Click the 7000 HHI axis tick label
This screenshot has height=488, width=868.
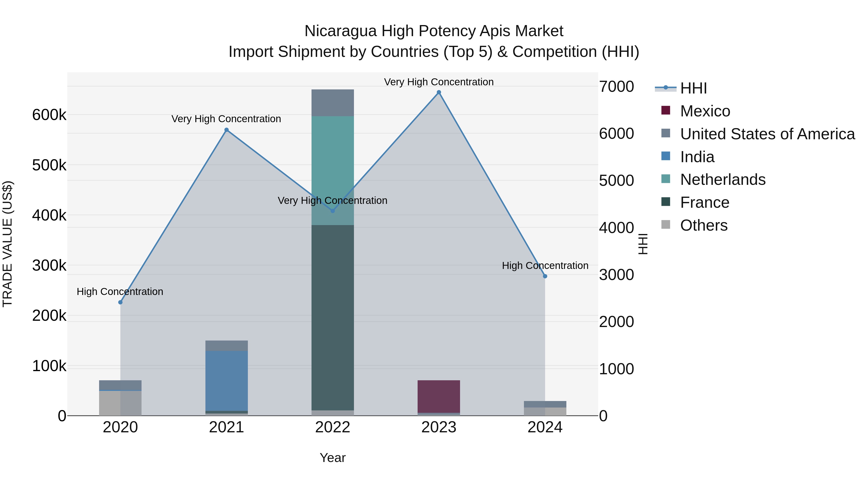[616, 87]
